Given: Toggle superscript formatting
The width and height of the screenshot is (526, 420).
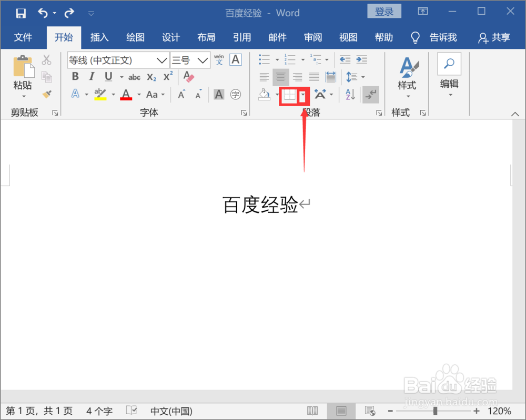Looking at the screenshot, I should [168, 76].
